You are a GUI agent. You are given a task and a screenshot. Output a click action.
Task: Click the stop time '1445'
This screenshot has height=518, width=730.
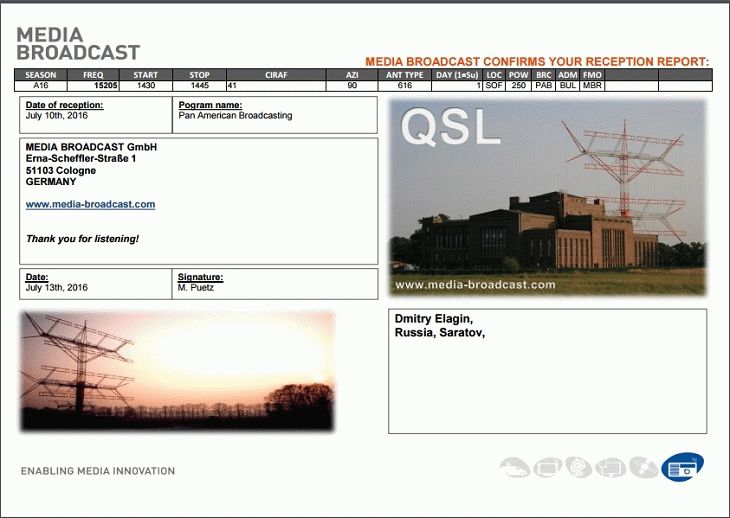point(199,86)
